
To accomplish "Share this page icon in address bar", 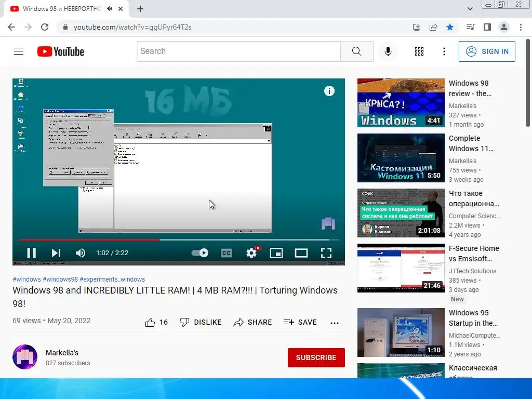I will [x=433, y=27].
